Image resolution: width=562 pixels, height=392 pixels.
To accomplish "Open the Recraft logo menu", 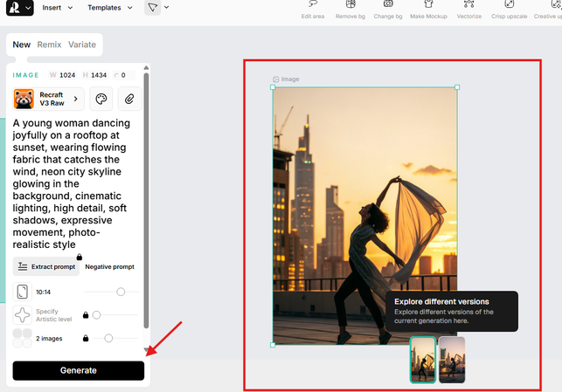I will click(20, 8).
